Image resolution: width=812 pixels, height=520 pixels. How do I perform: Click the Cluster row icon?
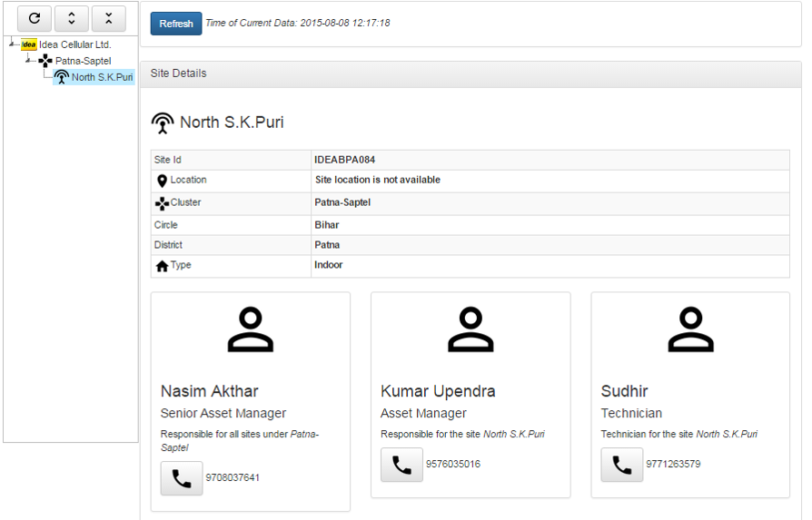coord(162,203)
